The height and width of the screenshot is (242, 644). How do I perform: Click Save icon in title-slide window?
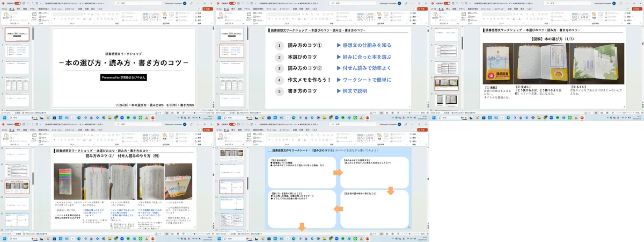pyautogui.click(x=24, y=3)
